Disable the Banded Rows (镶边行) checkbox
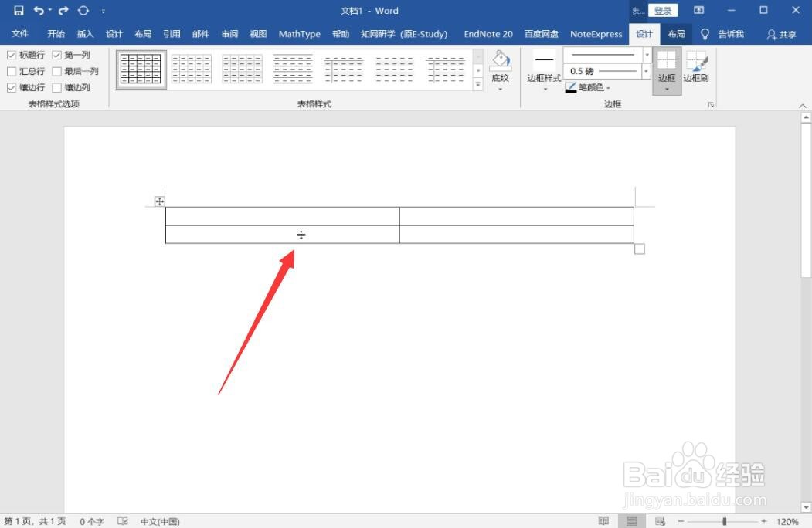The width and height of the screenshot is (812, 528). [12, 87]
